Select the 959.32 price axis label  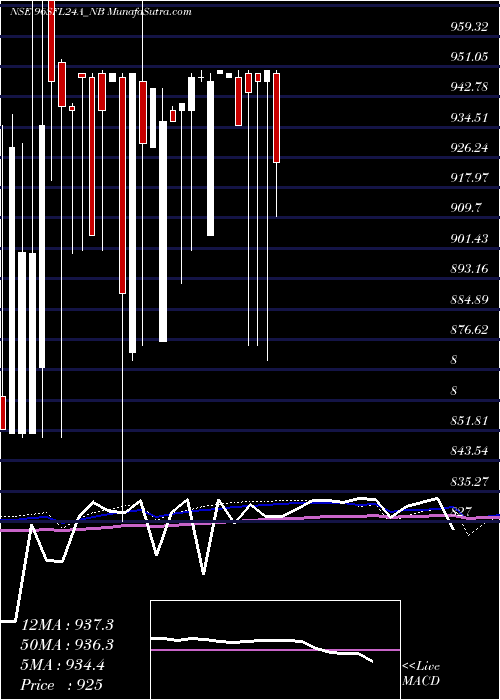click(x=469, y=26)
